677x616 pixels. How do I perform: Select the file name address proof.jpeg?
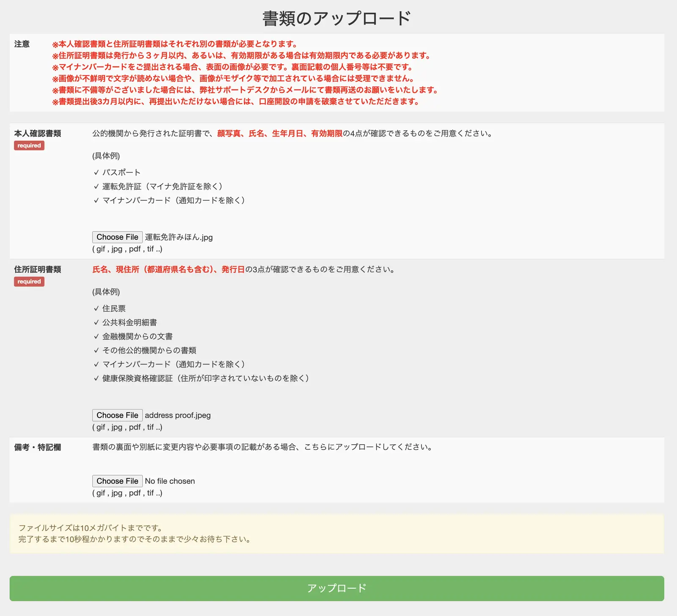[178, 415]
